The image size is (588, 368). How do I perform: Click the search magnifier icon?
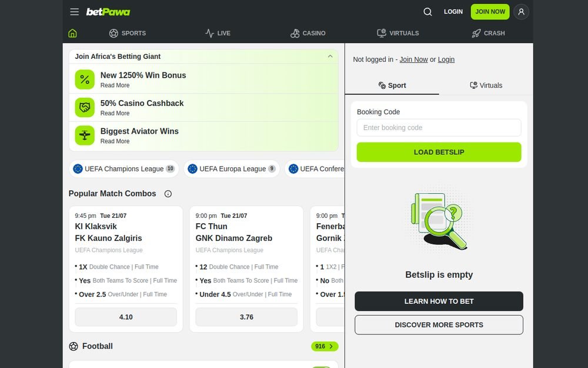pos(427,12)
